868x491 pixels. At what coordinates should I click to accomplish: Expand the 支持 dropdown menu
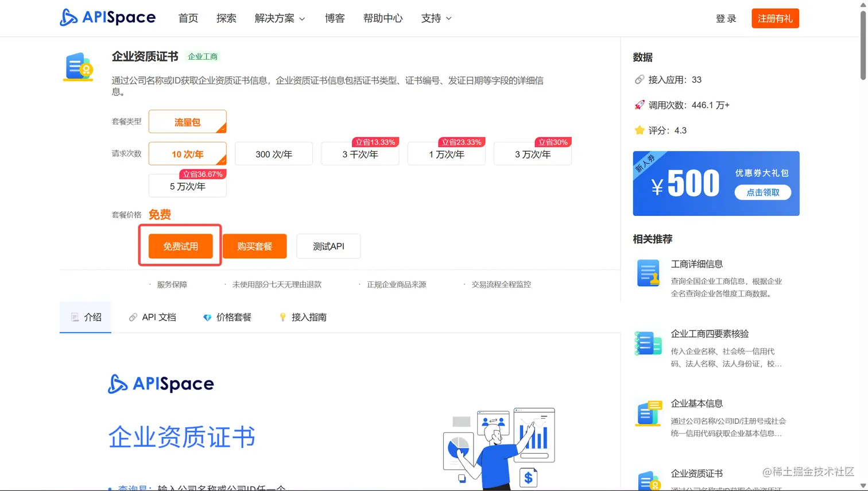point(436,18)
